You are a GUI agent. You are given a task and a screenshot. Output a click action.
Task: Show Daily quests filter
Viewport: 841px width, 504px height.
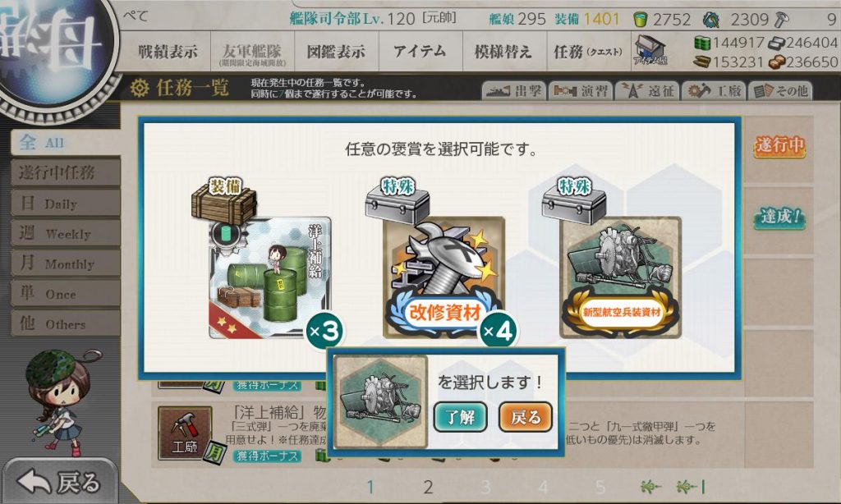66,204
